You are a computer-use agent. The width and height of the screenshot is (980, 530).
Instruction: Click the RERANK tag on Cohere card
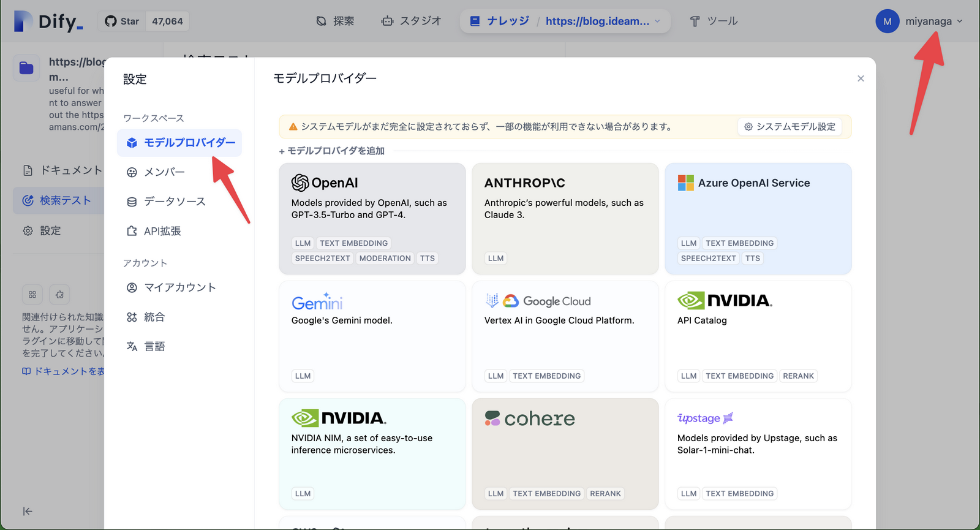(605, 494)
